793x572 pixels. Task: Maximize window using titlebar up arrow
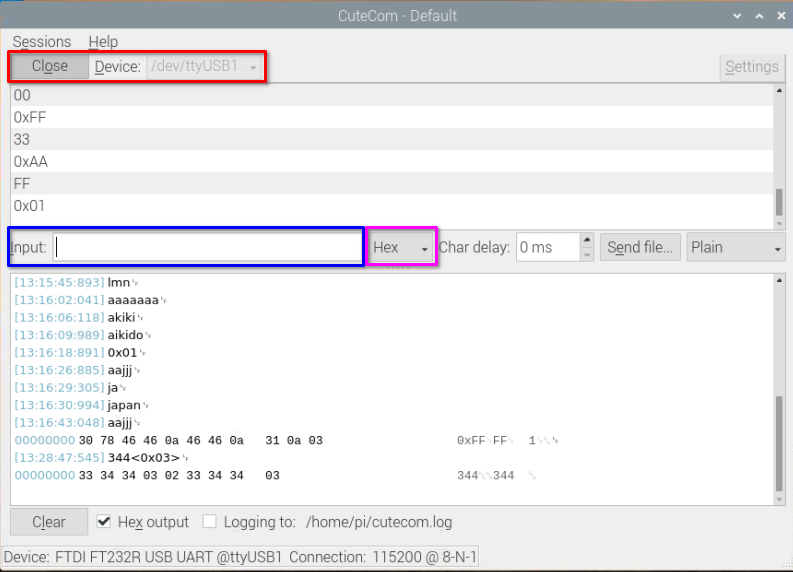[x=759, y=16]
